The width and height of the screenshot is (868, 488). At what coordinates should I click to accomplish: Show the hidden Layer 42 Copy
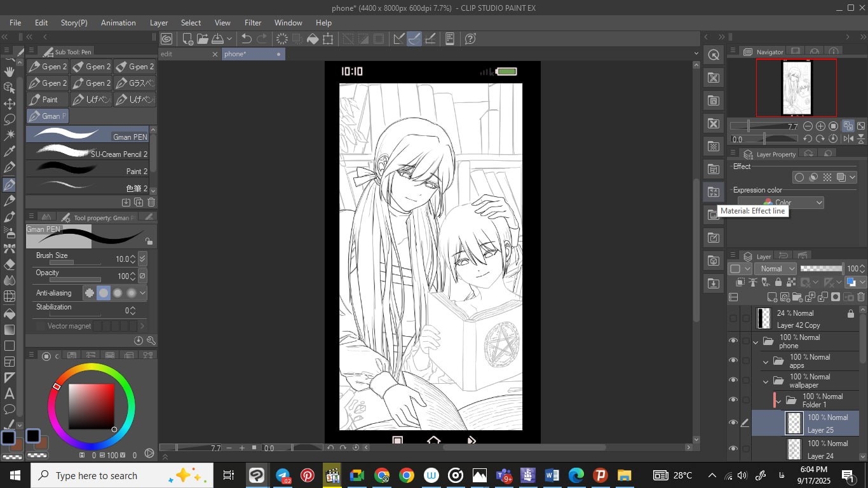(733, 318)
